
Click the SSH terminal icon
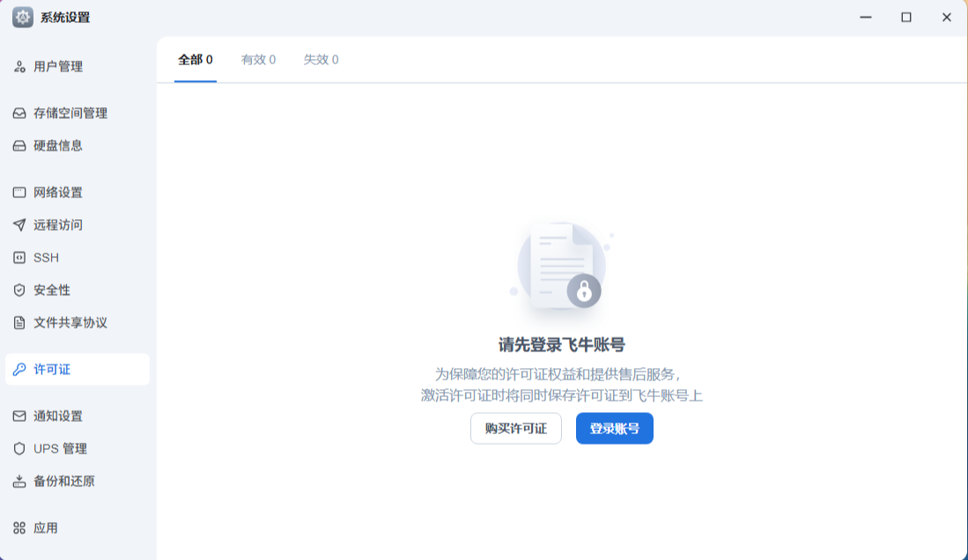(19, 257)
